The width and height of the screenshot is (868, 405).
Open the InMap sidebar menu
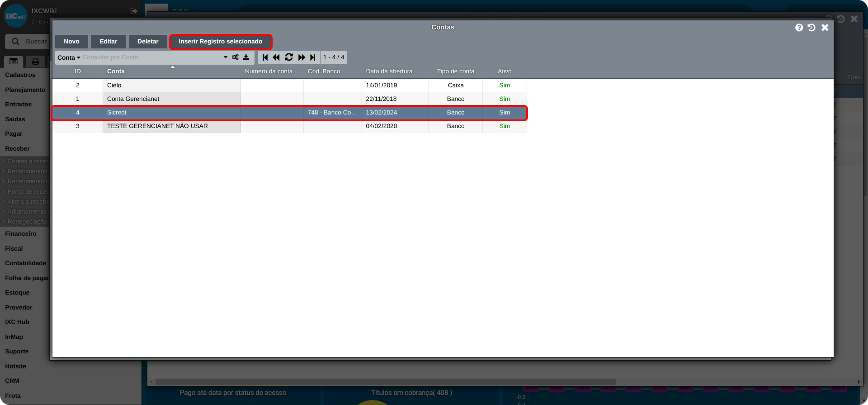pyautogui.click(x=14, y=337)
